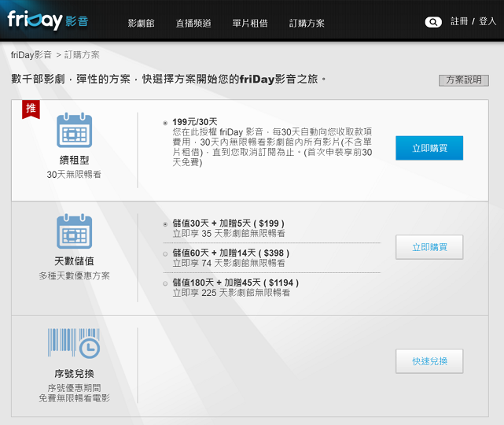Click 立即享 225 天影劇館無限暢看 text
504x425 pixels.
pos(231,293)
